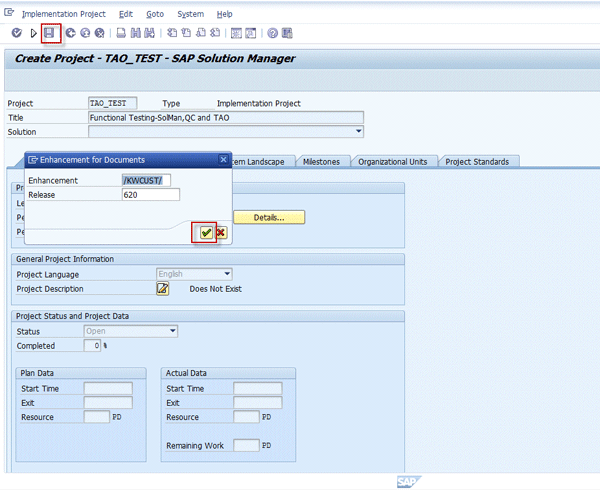Click the Plan Data Exit field
Image resolution: width=600 pixels, height=490 pixels.
(108, 402)
